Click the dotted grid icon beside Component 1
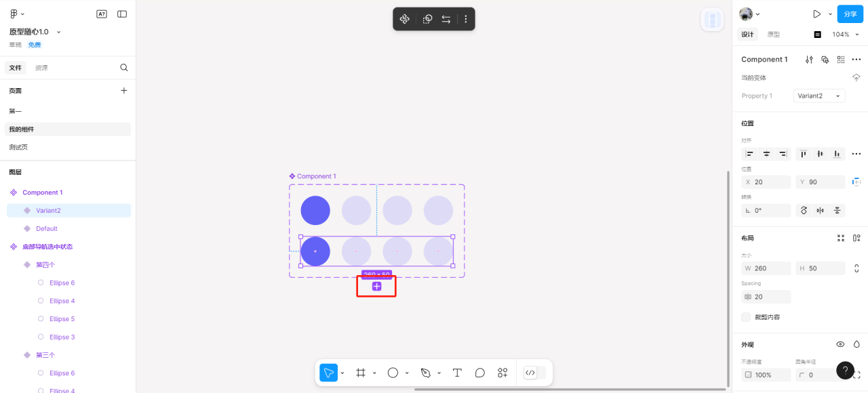 click(x=841, y=60)
